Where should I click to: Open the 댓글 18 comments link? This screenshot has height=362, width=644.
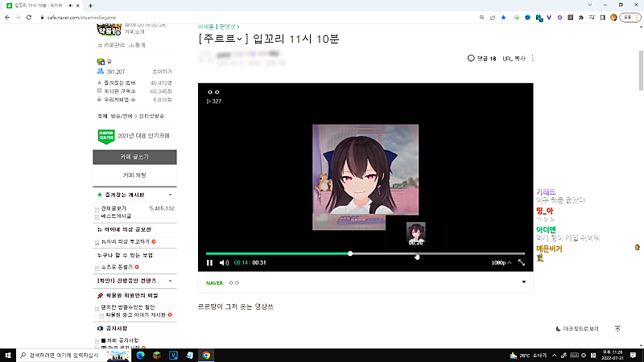pyautogui.click(x=486, y=59)
